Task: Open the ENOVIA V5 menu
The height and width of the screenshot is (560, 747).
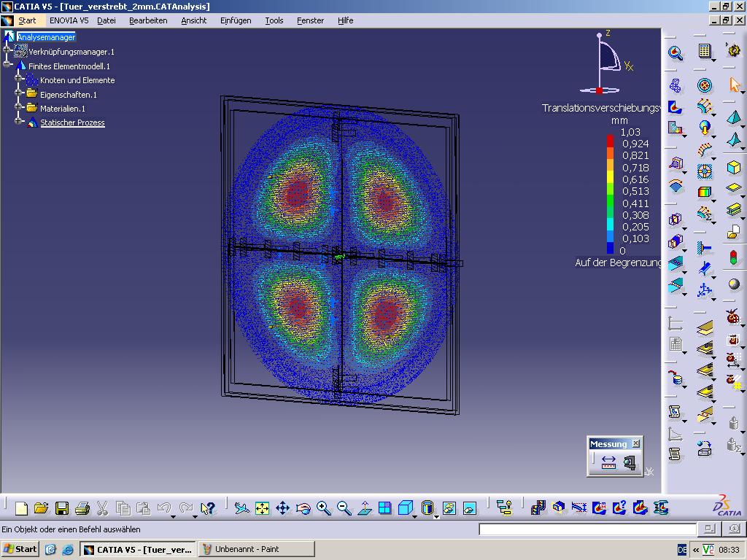Action: (x=69, y=20)
